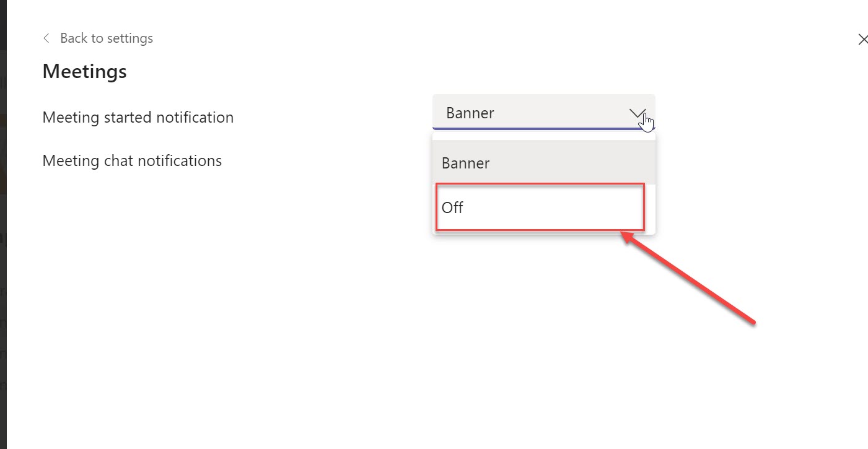Click the dimmed background app strip at left
This screenshot has width=868, height=449.
(x=2, y=248)
